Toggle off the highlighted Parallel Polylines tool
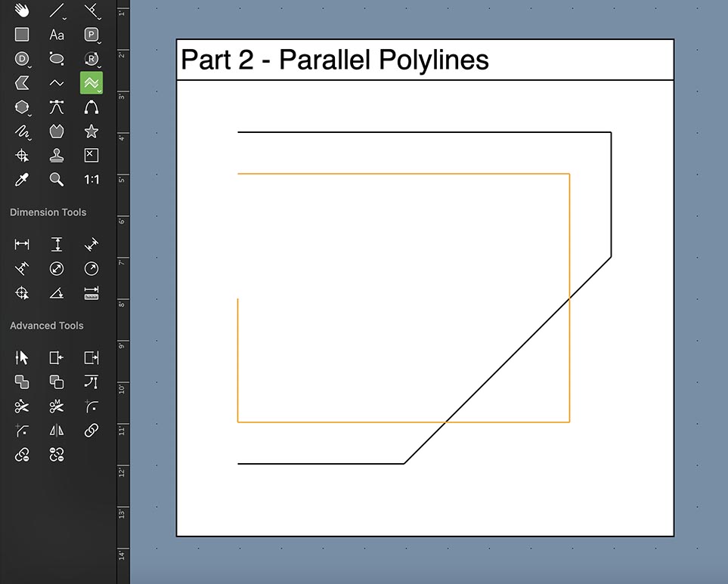The height and width of the screenshot is (584, 728). pyautogui.click(x=91, y=82)
